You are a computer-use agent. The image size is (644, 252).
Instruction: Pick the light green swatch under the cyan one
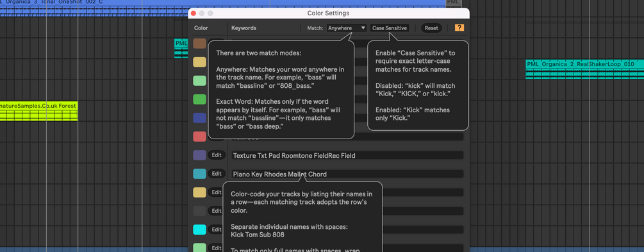click(x=199, y=248)
